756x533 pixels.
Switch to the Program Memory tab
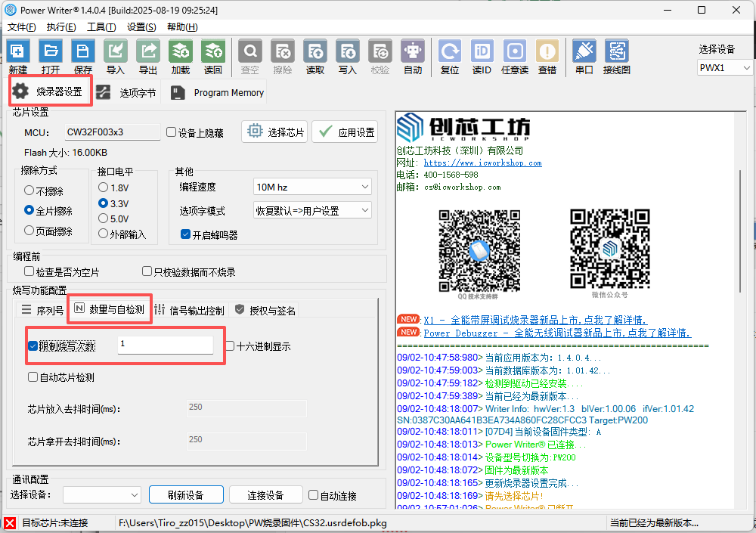tap(218, 92)
